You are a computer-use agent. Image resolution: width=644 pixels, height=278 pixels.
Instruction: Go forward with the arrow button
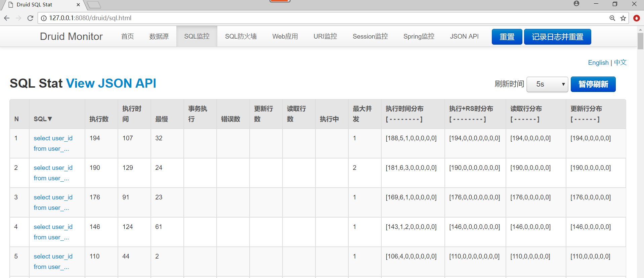[18, 18]
